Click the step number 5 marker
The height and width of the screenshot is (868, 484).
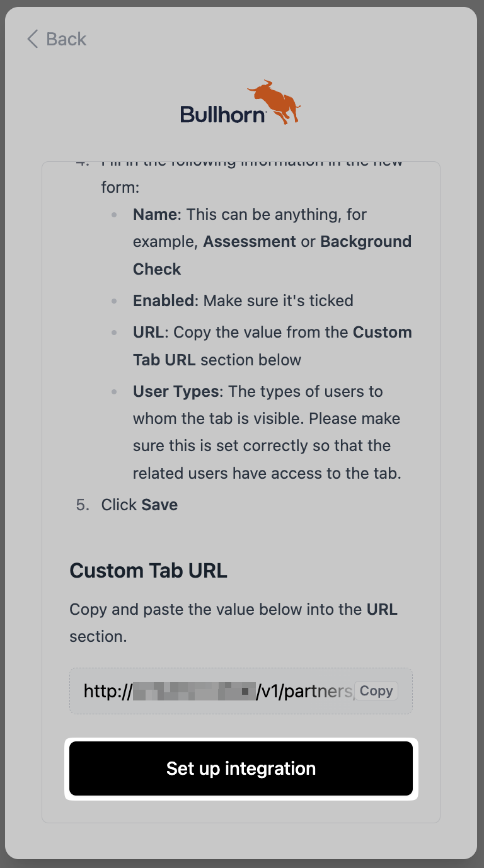pos(83,505)
